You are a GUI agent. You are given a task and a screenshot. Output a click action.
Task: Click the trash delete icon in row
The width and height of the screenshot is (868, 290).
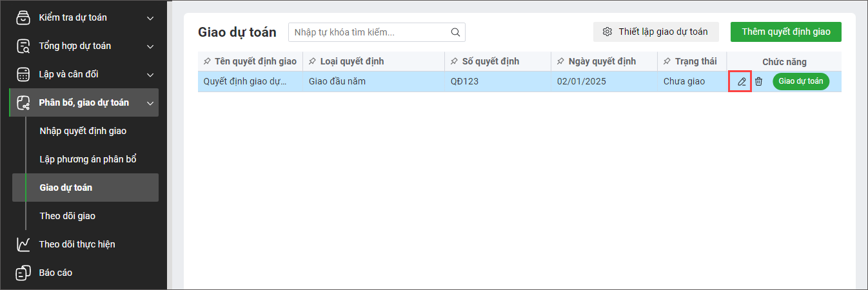(759, 82)
